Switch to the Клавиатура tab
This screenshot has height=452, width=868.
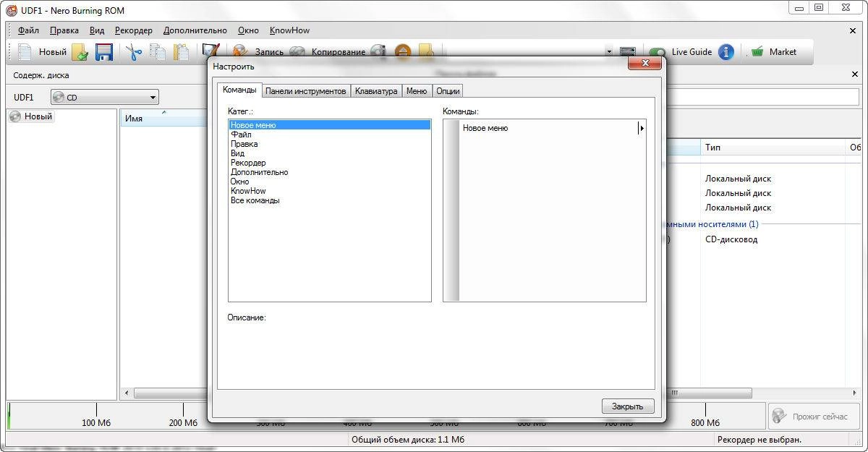click(376, 91)
